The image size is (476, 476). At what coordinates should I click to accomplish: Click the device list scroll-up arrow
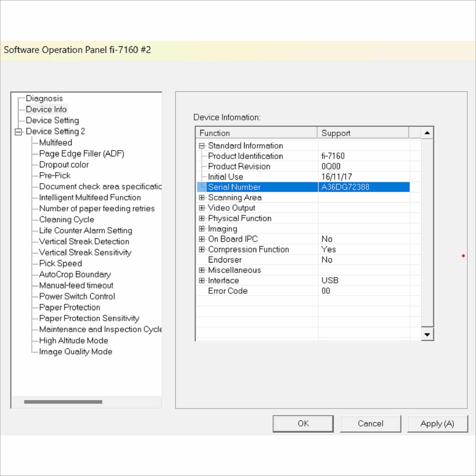(427, 133)
